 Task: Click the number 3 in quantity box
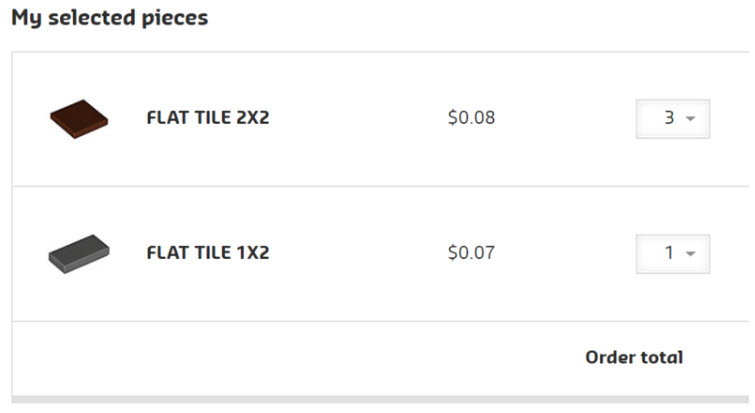(x=669, y=118)
